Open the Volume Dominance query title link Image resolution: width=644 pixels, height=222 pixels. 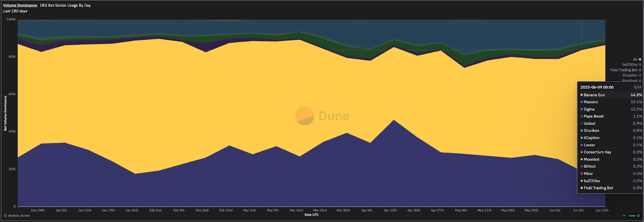20,5
